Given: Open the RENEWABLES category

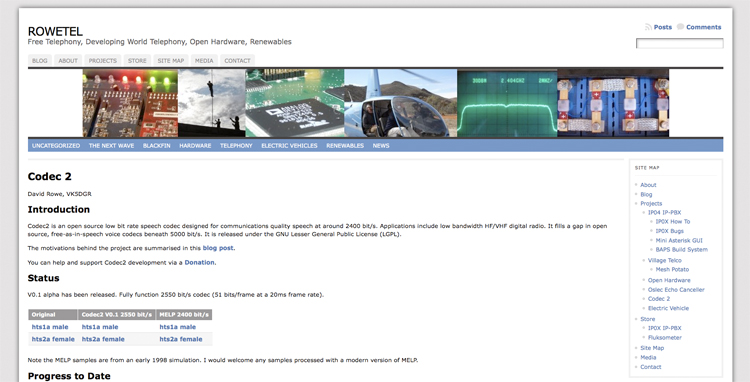Looking at the screenshot, I should [345, 146].
